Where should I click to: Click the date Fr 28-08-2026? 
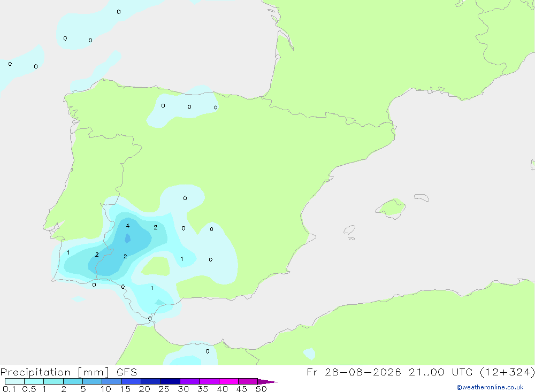[x=354, y=372]
